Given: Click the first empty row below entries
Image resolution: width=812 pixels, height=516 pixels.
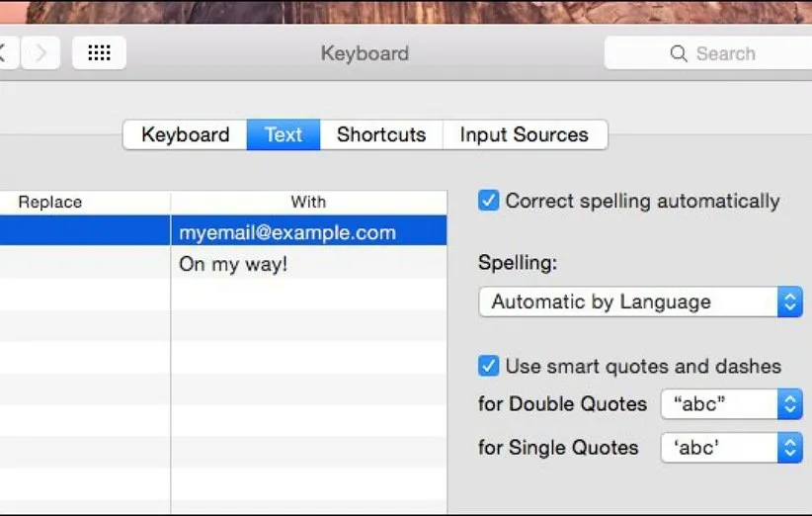Looking at the screenshot, I should [x=223, y=295].
